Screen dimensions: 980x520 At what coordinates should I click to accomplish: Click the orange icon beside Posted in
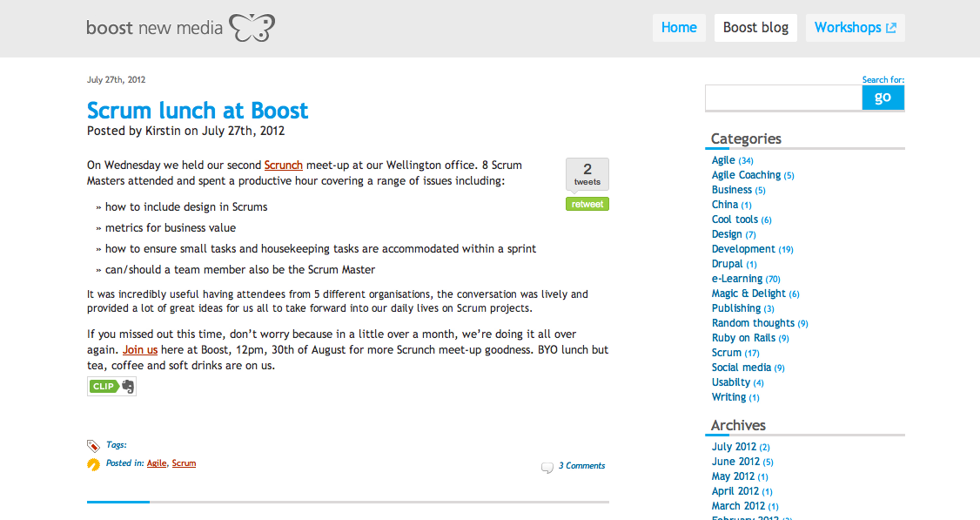[93, 464]
